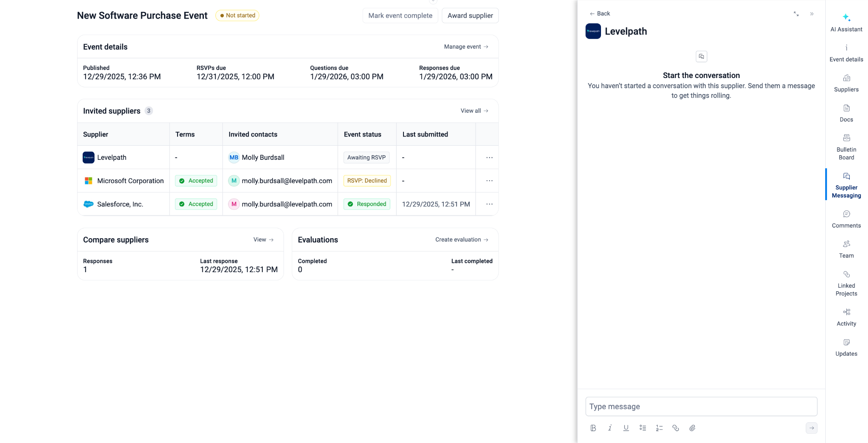Open the AI Assistant panel
868x443 pixels.
coord(846,22)
